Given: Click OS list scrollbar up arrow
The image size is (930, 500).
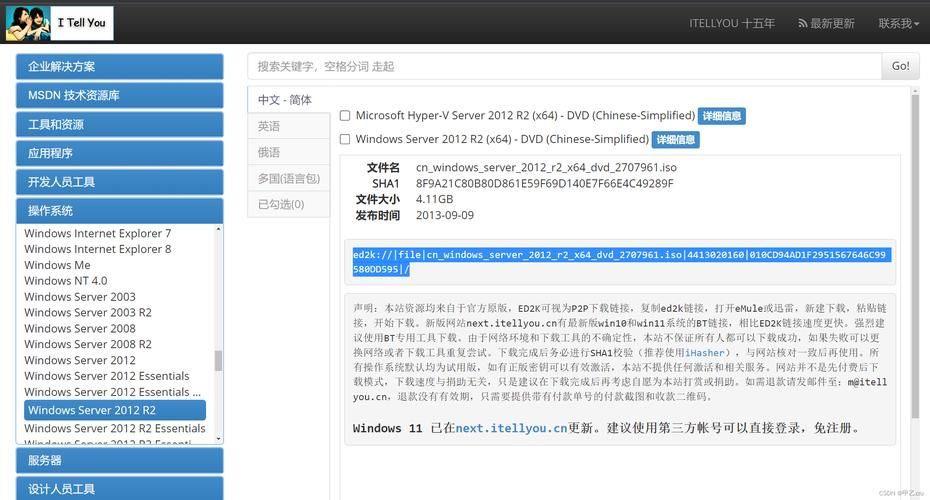Looking at the screenshot, I should pos(218,229).
